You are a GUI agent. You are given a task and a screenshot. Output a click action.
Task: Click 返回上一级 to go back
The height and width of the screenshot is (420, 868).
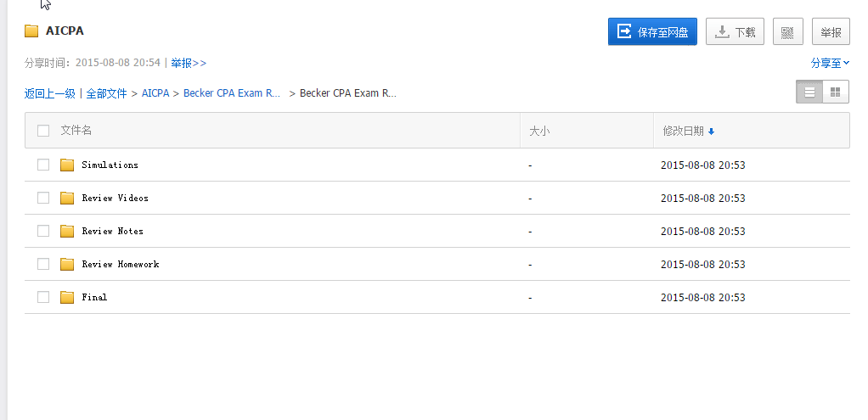click(49, 93)
